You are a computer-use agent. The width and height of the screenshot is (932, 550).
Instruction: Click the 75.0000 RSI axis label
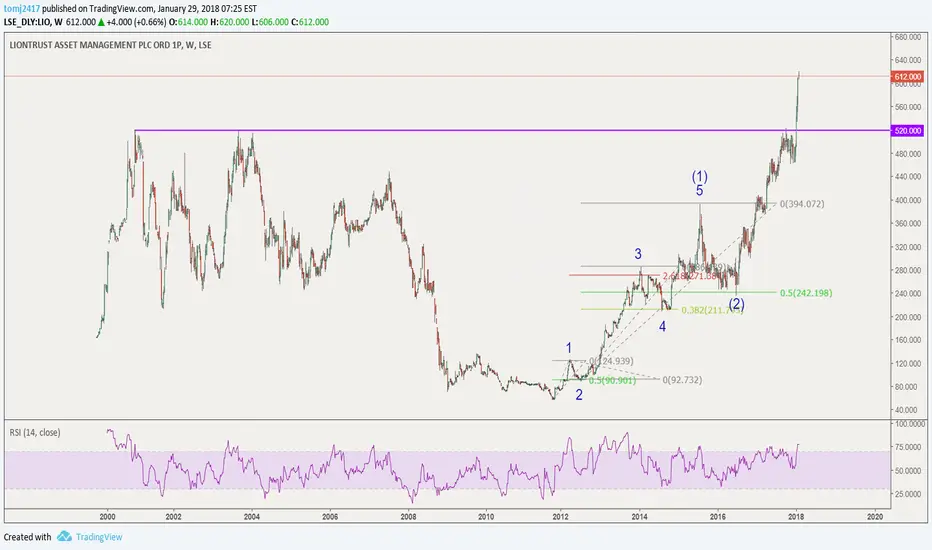coord(909,447)
